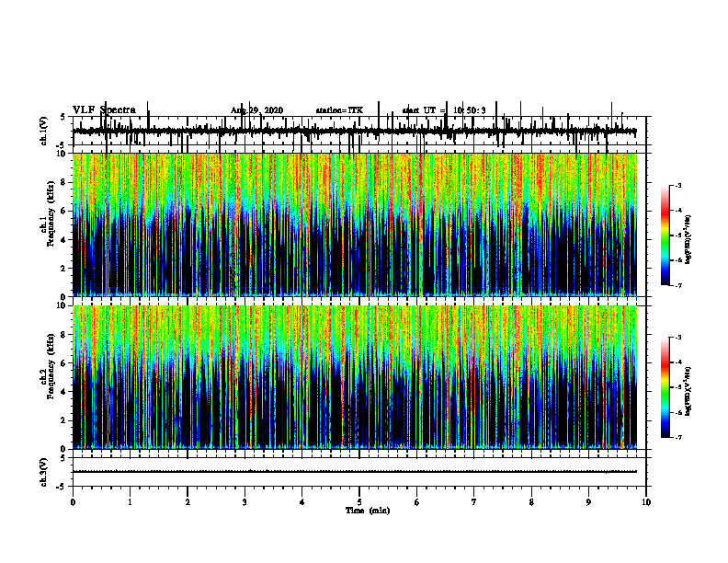Click the "3" minute tick label
Viewport: 728px width, 563px height.
click(x=245, y=502)
